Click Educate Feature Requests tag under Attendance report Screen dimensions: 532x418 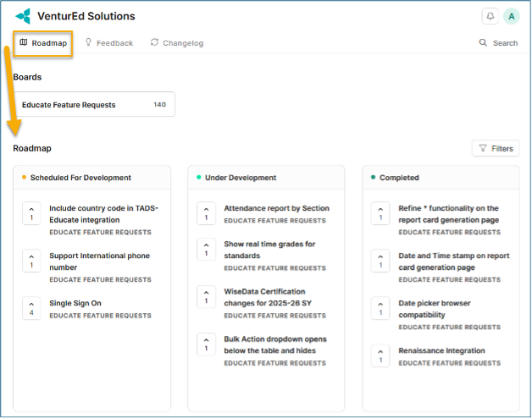coord(274,221)
